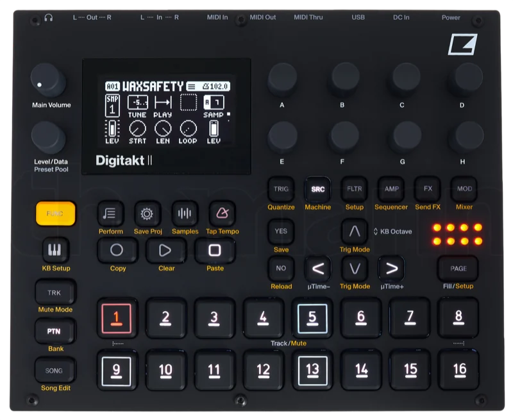This screenshot has width=513, height=420.
Task: Push the PAGE Fill/Setup button
Action: [x=458, y=269]
